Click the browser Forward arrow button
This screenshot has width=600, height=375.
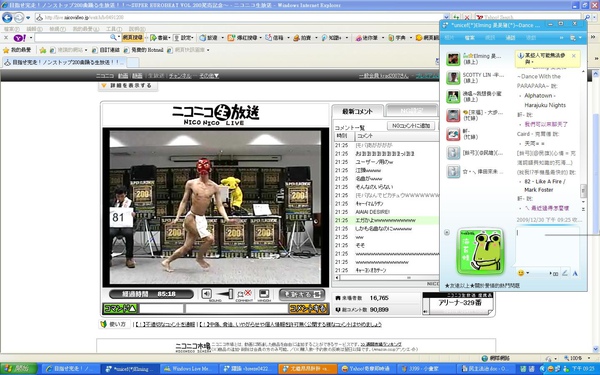18,18
